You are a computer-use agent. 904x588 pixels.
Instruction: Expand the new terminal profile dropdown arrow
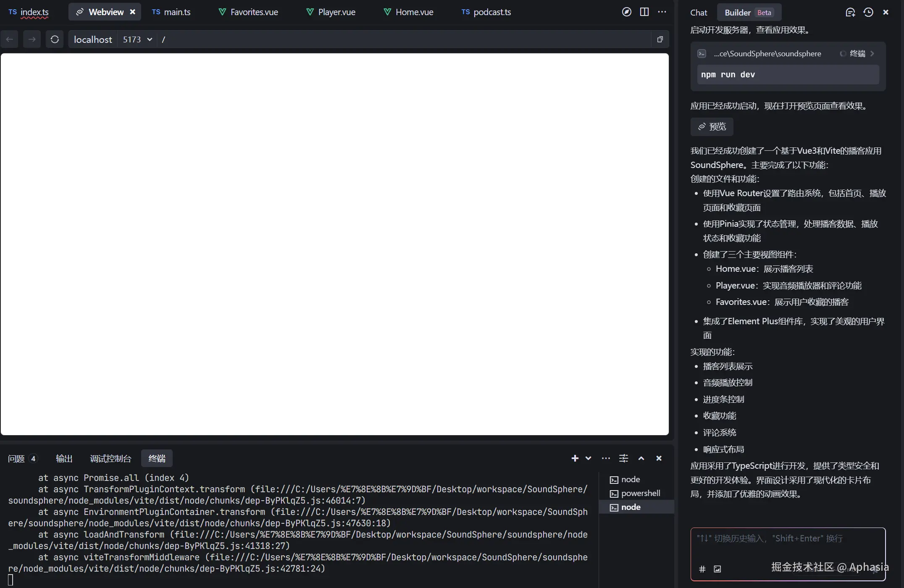coord(588,458)
